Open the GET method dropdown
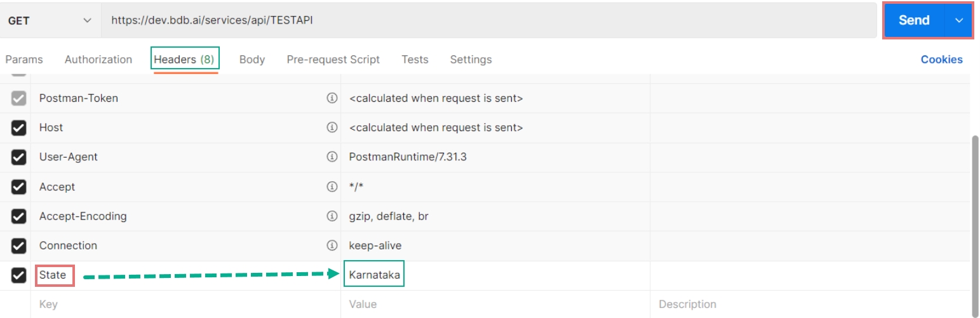This screenshot has width=980, height=318. pos(50,20)
